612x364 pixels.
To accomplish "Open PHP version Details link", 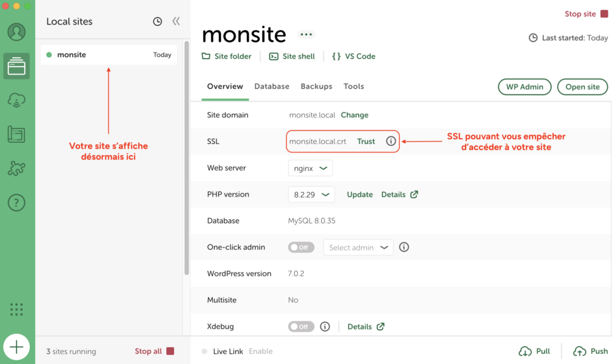I will [x=399, y=194].
